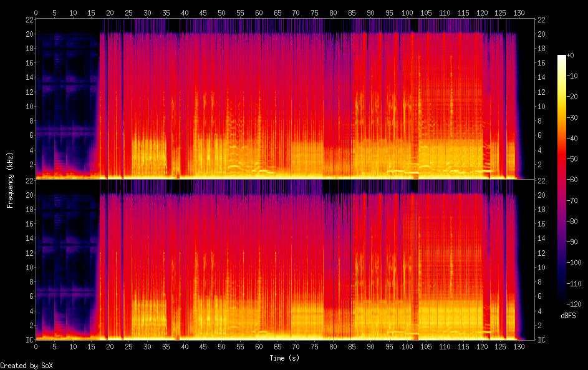
Task: Click the 100 tick on the top time axis
Action: coord(407,12)
